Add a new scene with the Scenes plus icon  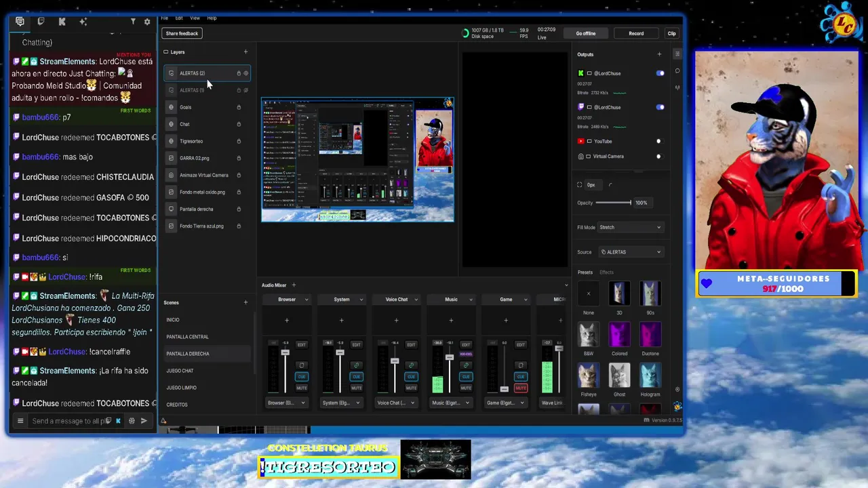245,302
